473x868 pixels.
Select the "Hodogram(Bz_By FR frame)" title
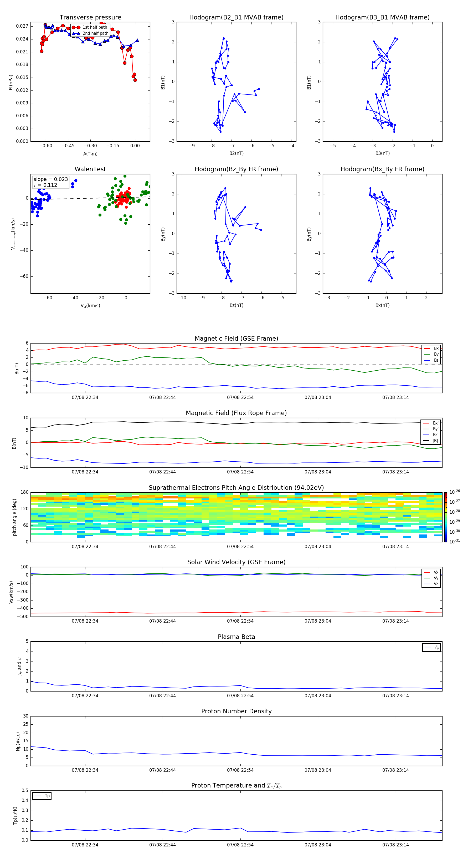click(236, 169)
